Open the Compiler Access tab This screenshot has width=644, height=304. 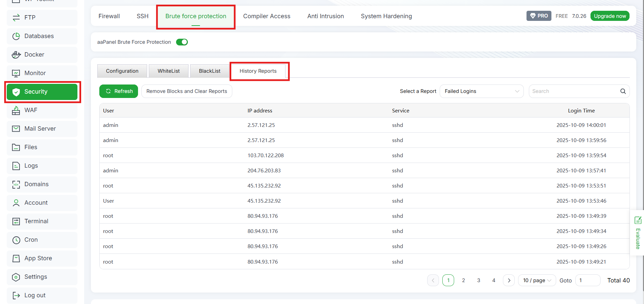click(267, 16)
